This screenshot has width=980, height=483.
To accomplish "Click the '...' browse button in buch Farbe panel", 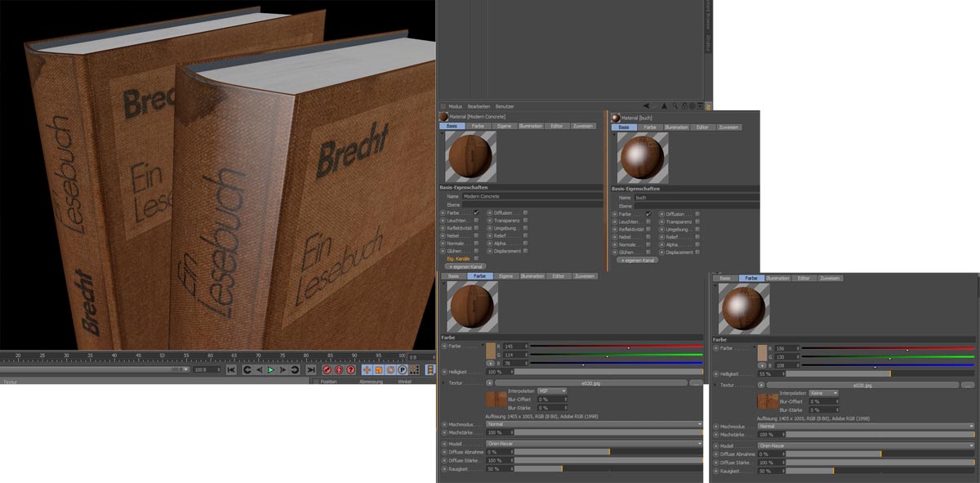I will click(967, 384).
